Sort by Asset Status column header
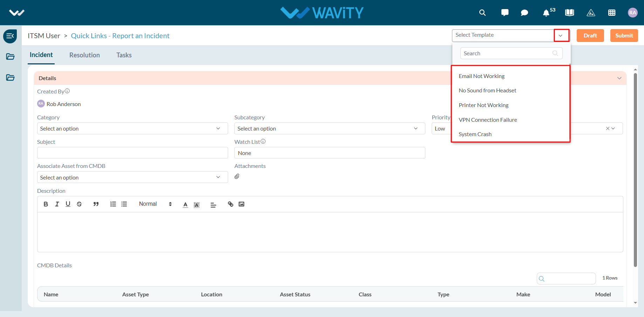 tap(295, 294)
